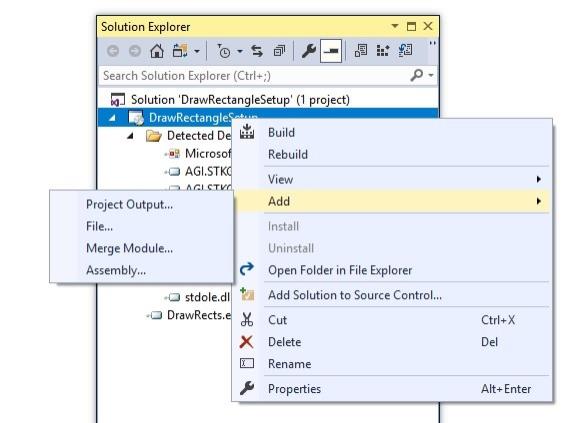Screen dimensions: 566x423
Task: Focus the Search Solution Explorer field
Action: click(254, 75)
